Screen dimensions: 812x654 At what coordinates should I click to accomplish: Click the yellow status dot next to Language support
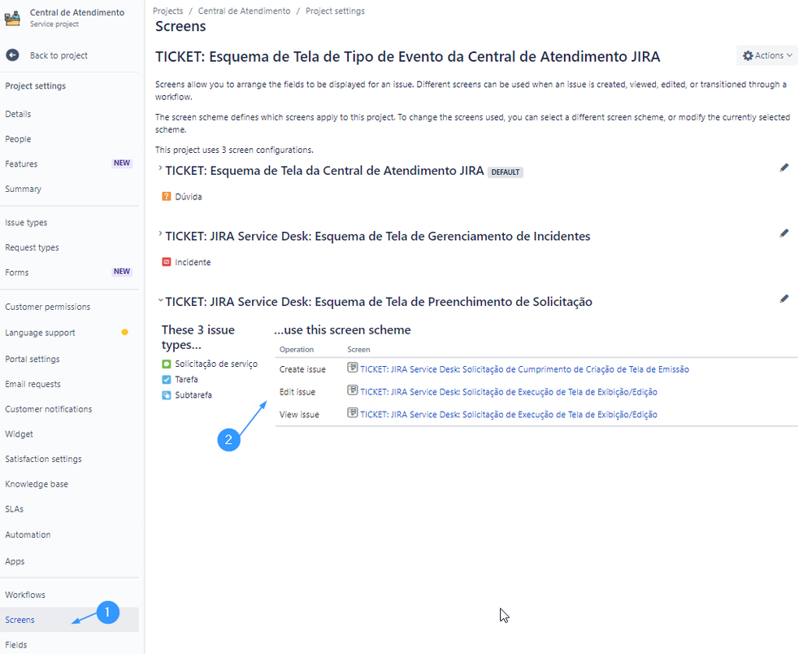click(x=125, y=332)
